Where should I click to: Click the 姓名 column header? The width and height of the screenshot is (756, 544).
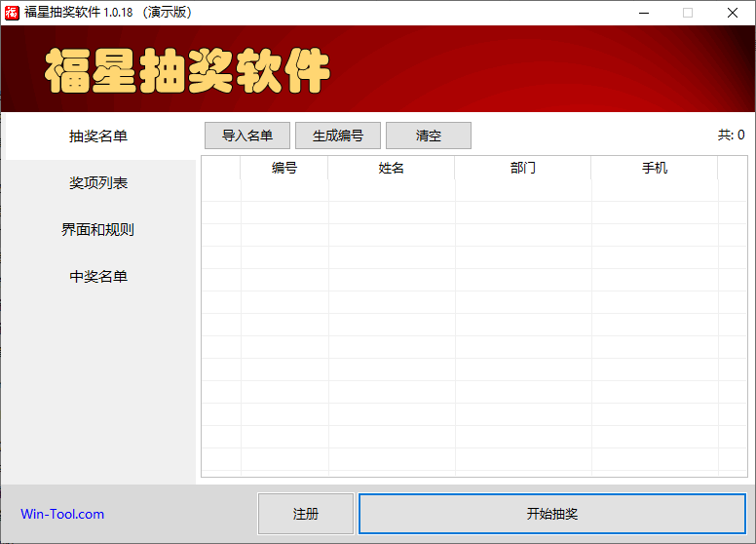pyautogui.click(x=392, y=168)
